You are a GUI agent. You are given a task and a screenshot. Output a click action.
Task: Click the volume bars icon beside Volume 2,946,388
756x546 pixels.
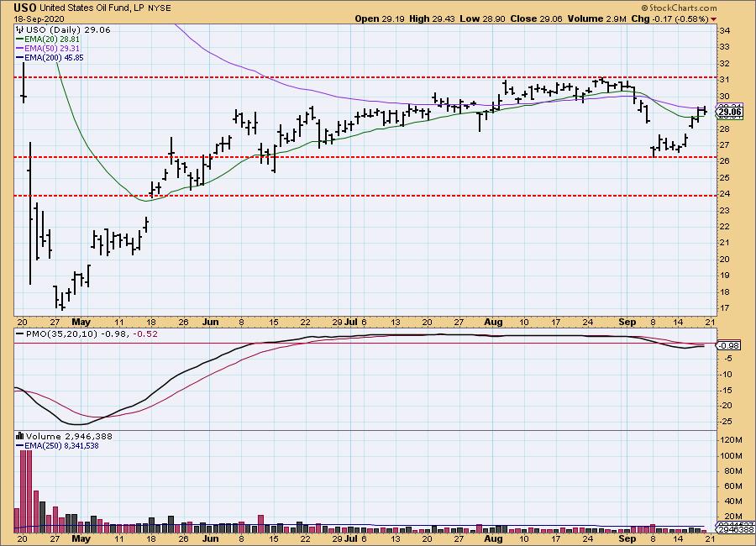point(20,436)
